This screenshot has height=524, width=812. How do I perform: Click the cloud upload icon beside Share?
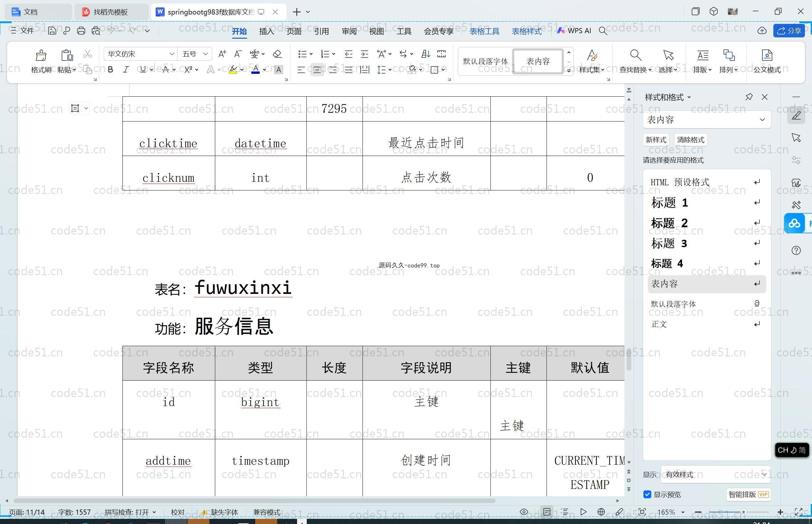click(x=762, y=31)
